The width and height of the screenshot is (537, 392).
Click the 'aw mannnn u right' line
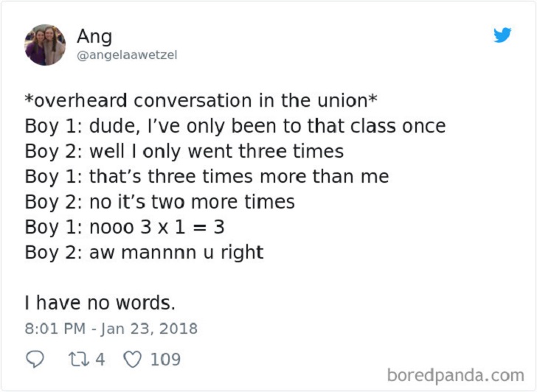(x=144, y=253)
